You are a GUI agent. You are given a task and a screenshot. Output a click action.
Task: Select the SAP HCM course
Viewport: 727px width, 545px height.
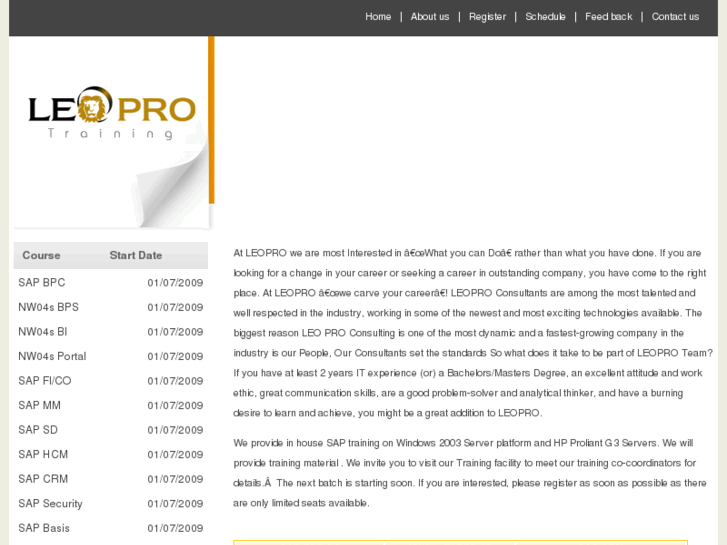coord(43,455)
